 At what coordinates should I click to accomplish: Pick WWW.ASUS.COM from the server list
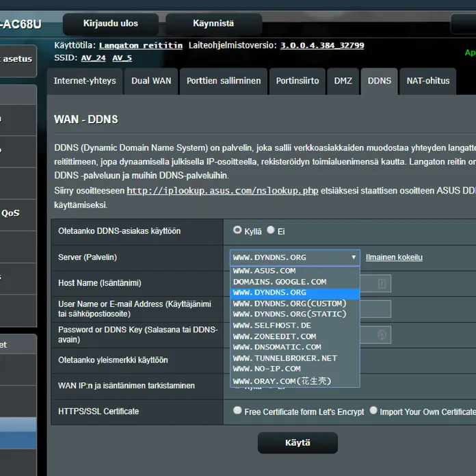coord(265,271)
